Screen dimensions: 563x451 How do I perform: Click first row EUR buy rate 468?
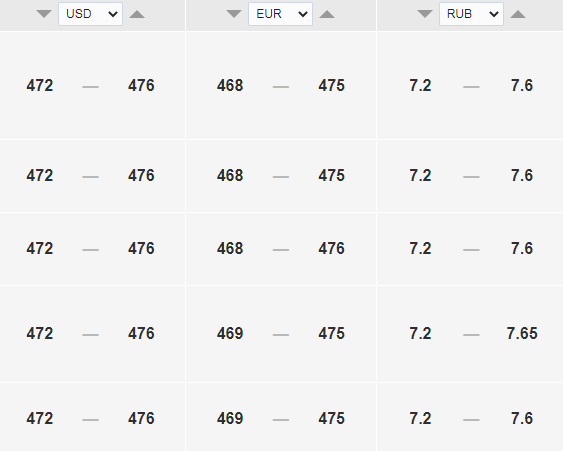tap(230, 85)
